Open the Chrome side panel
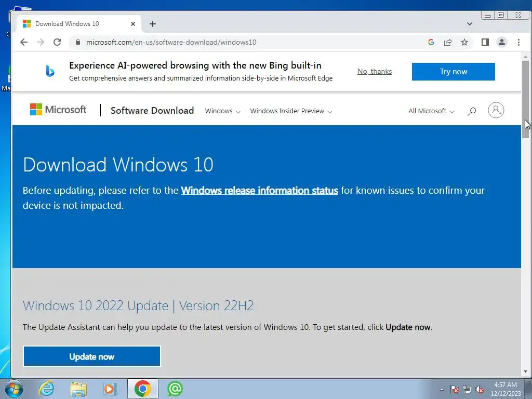 [485, 42]
